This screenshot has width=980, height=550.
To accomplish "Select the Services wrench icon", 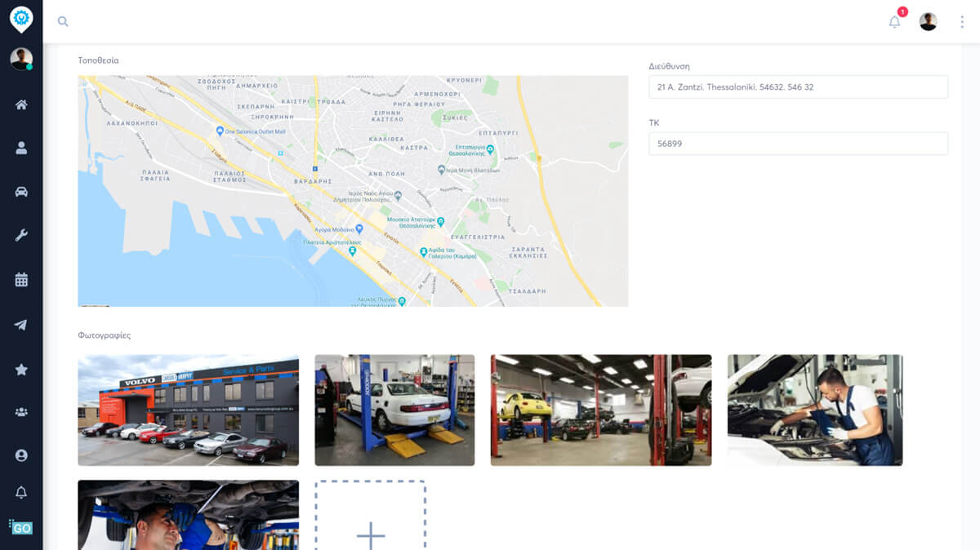I will click(x=22, y=234).
